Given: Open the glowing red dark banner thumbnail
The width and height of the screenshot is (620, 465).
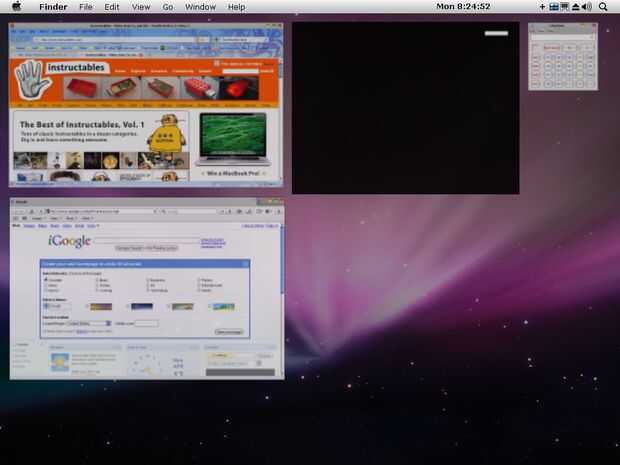Looking at the screenshot, I should 239,87.
